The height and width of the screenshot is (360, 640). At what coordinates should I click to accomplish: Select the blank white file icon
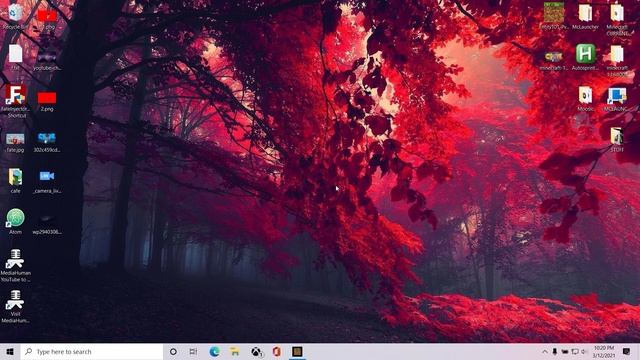16,58
